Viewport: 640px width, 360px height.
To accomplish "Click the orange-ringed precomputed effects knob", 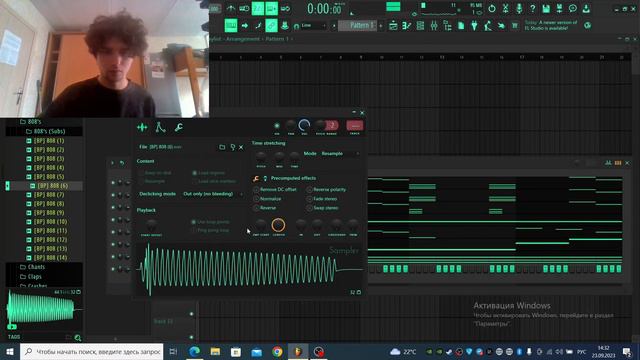I will 278,224.
